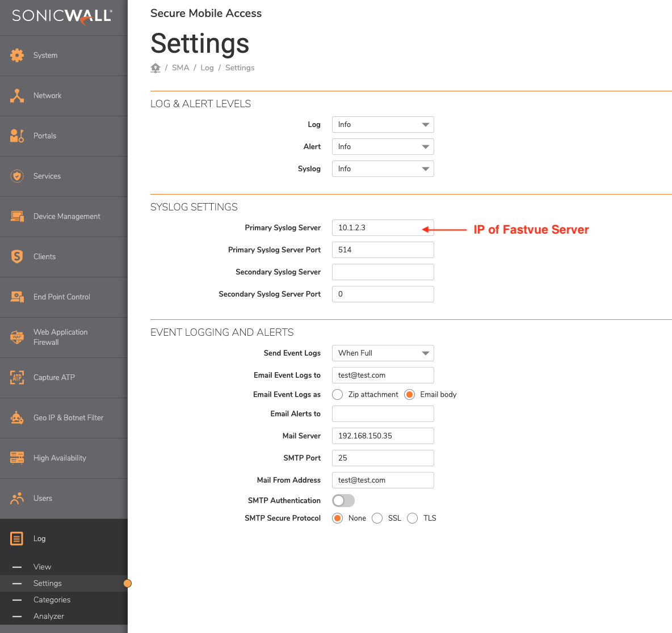Image resolution: width=672 pixels, height=633 pixels.
Task: Open the Log level dropdown
Action: (x=383, y=124)
